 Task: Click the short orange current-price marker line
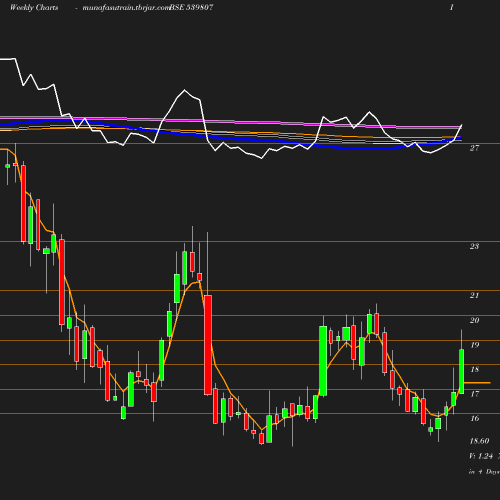coord(477,383)
